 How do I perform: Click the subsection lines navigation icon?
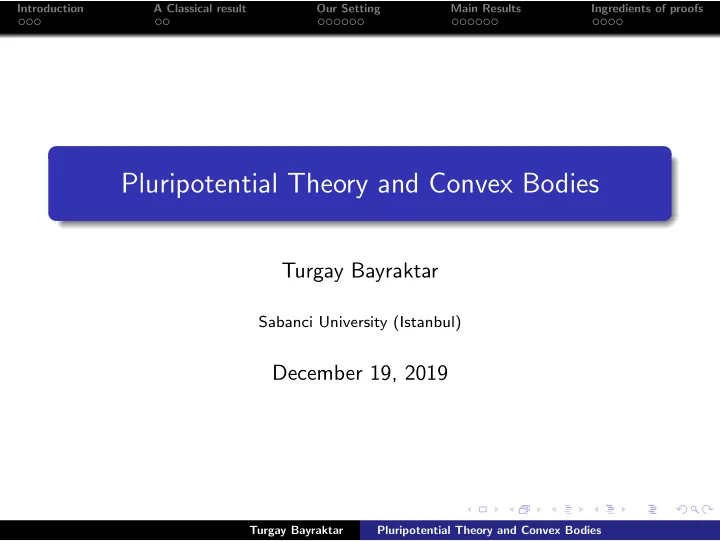[568, 509]
